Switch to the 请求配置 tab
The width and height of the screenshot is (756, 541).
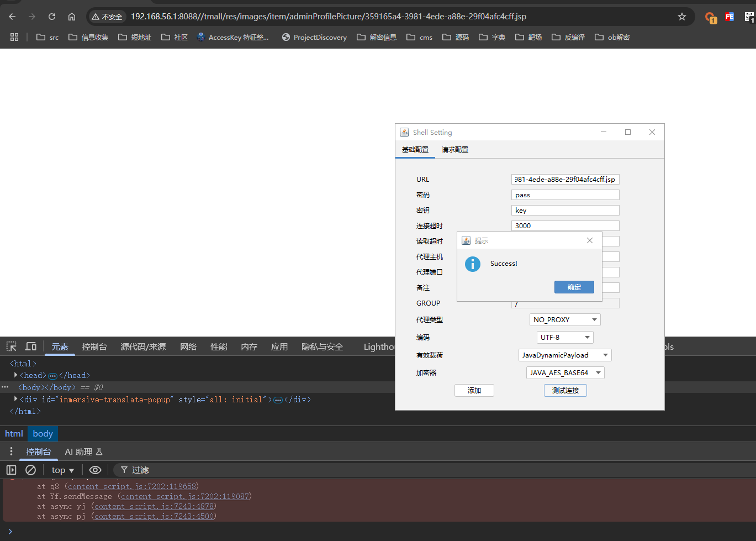[x=455, y=150]
